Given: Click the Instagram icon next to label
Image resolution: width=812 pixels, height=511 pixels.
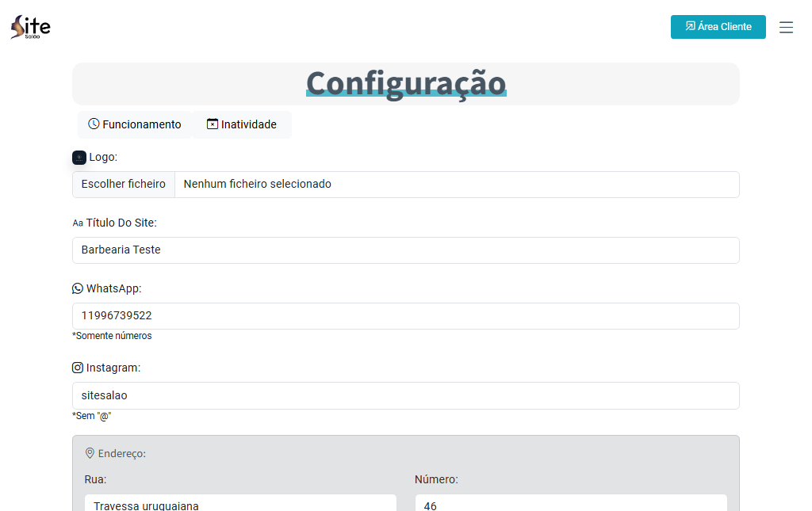Looking at the screenshot, I should pyautogui.click(x=78, y=368).
